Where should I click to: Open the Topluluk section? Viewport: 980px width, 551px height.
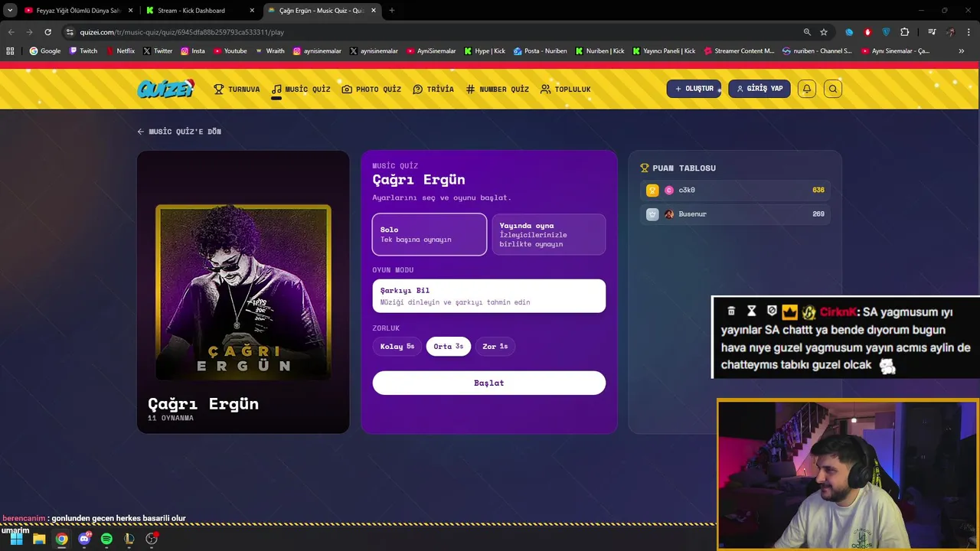[x=566, y=90]
